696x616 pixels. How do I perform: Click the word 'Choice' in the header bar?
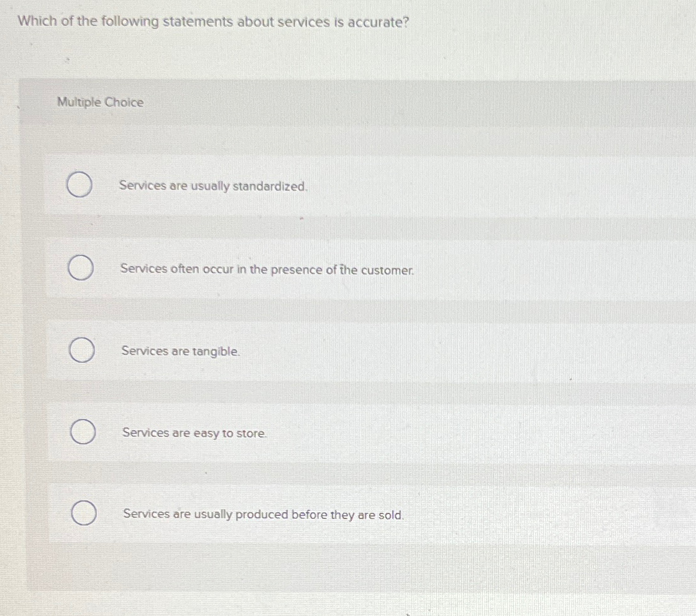click(x=124, y=103)
